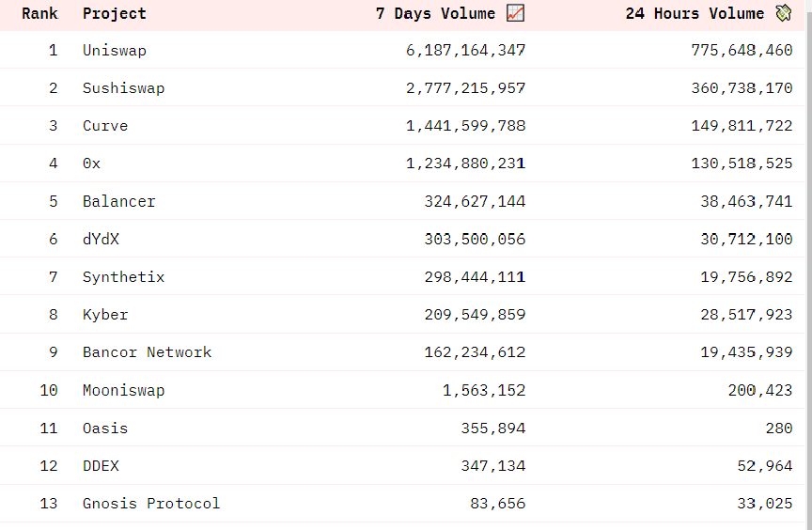Click the vertical scrollbar at the right edge
The image size is (812, 530).
(808, 265)
